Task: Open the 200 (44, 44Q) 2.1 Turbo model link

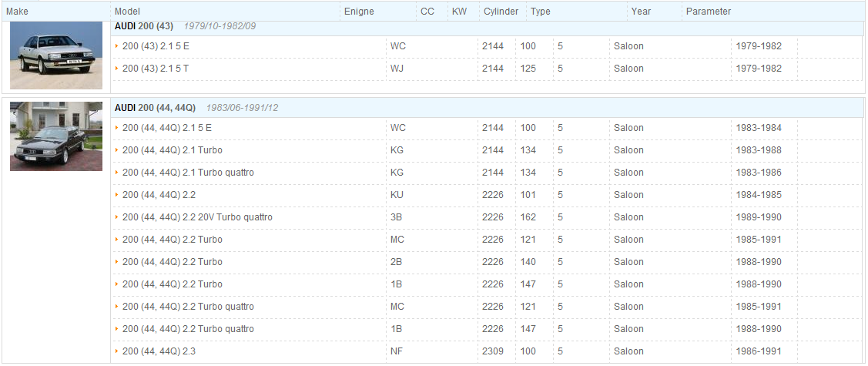Action: (x=173, y=150)
